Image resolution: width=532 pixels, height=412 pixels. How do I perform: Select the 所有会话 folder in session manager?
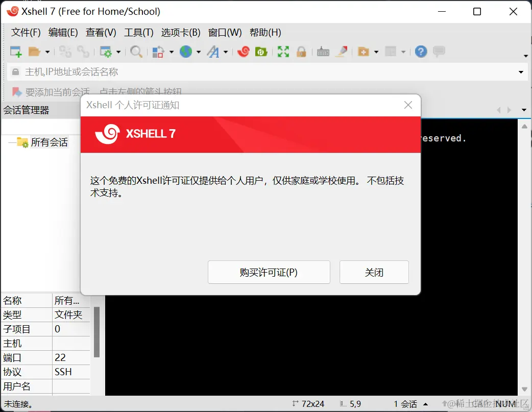click(x=49, y=142)
